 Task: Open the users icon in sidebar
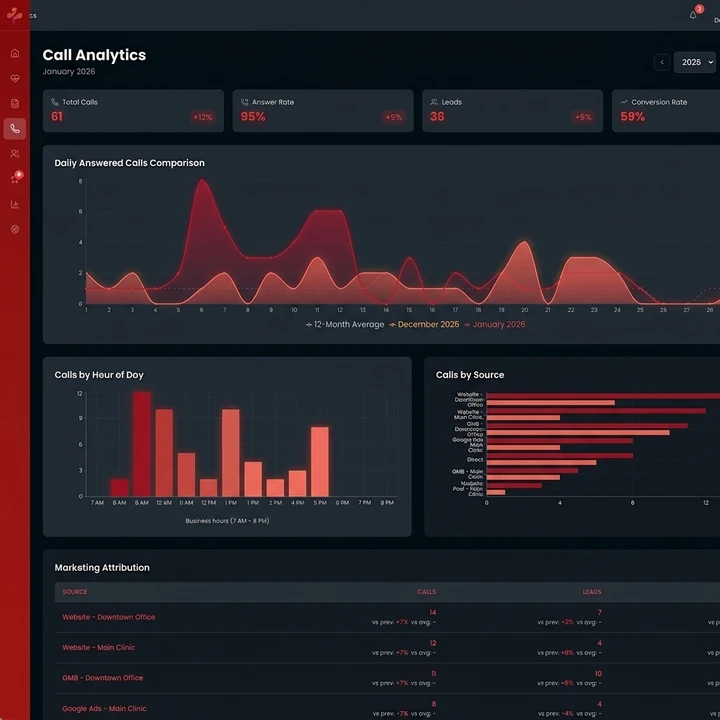pyautogui.click(x=15, y=154)
